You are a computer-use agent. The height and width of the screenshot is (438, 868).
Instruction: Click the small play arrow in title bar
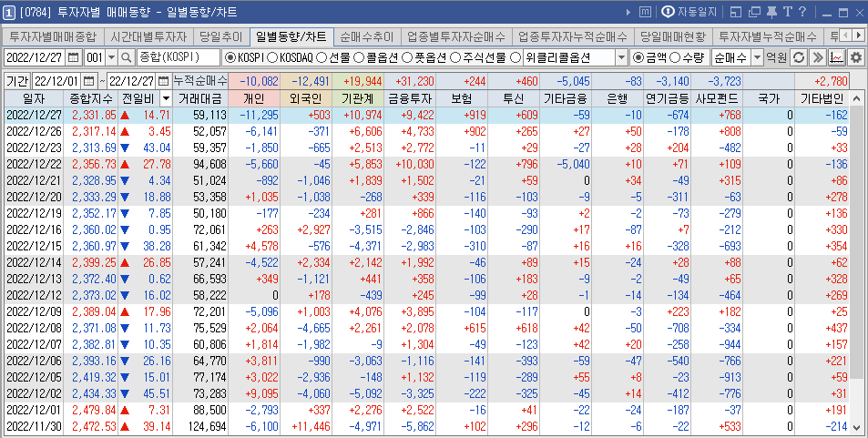(628, 12)
